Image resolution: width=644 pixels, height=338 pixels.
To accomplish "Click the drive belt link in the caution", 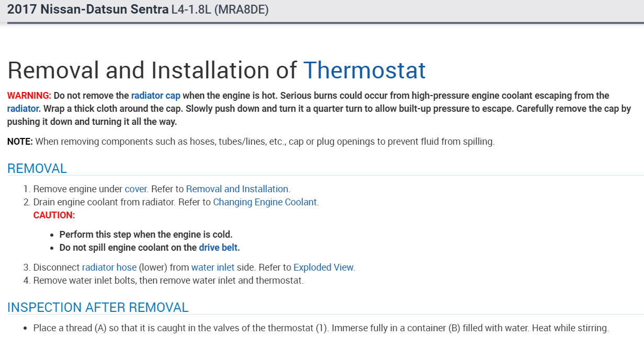I will [218, 248].
